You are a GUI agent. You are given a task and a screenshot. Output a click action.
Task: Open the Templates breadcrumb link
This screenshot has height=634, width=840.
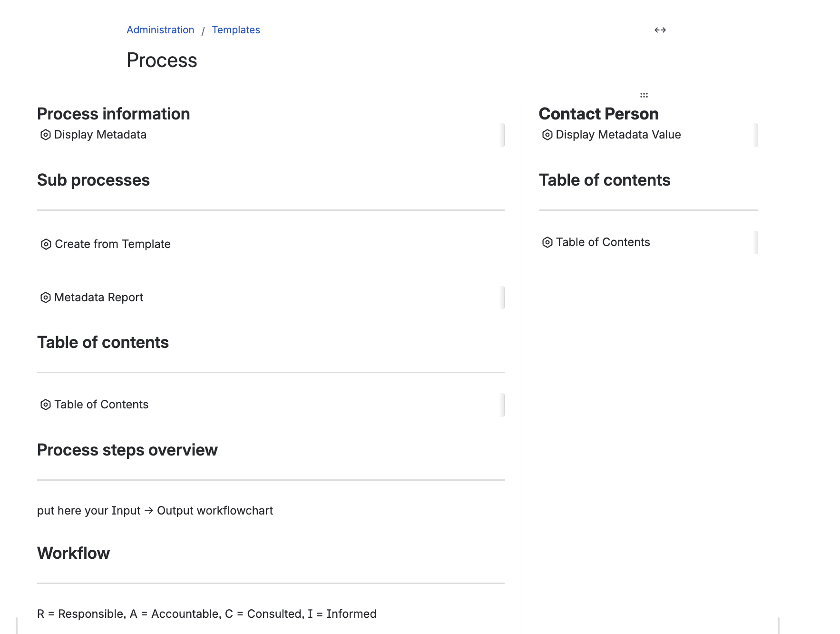[x=236, y=30]
